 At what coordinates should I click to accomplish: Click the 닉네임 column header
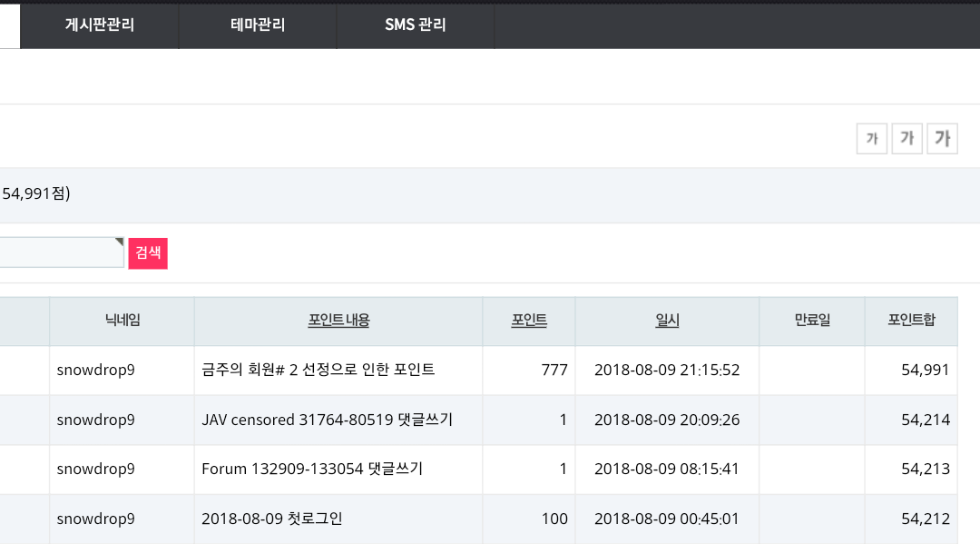point(122,321)
